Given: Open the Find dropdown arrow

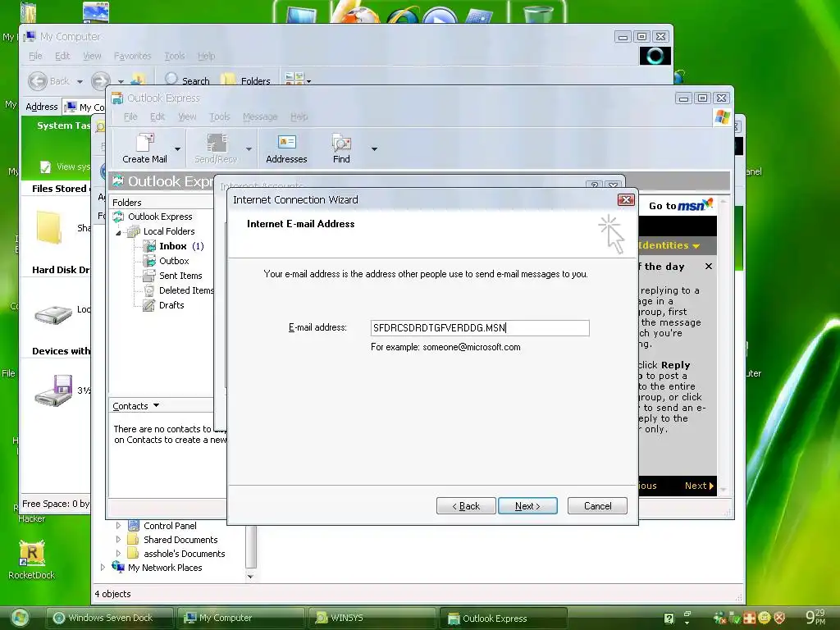Looking at the screenshot, I should pyautogui.click(x=374, y=149).
